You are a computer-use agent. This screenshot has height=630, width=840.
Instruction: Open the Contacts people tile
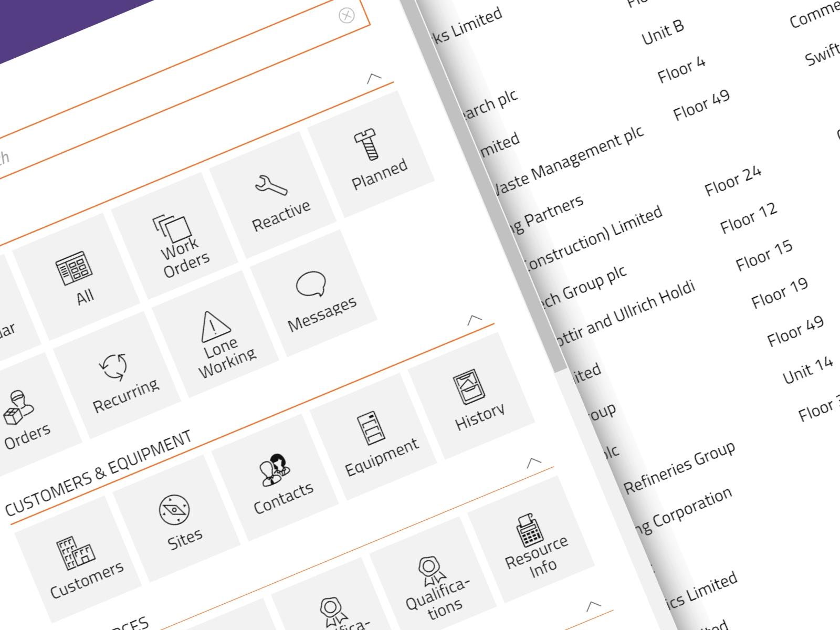tap(275, 478)
